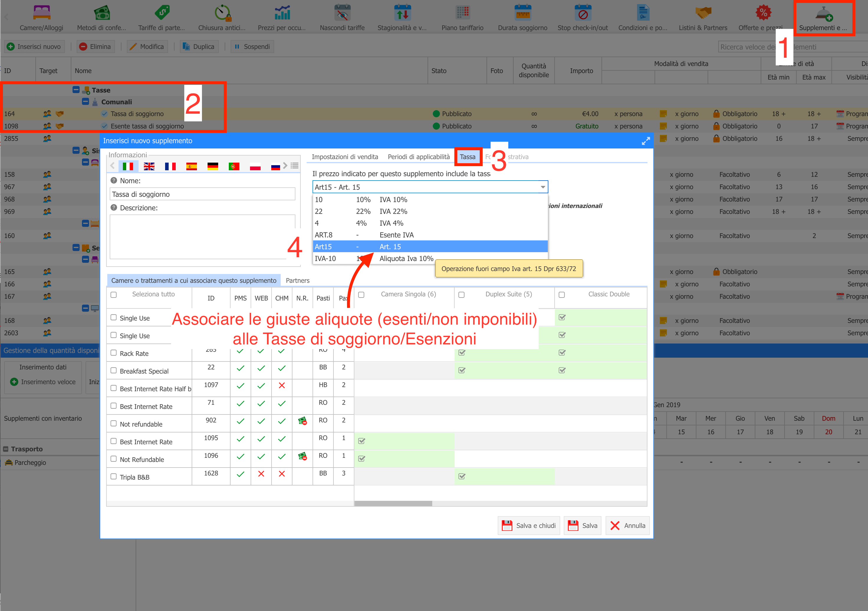Check the Breakfast Special row checkbox
The image size is (868, 611).
[114, 370]
